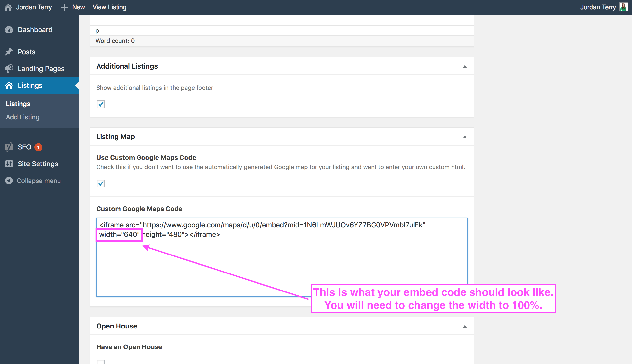The height and width of the screenshot is (364, 632).
Task: Uncheck Show additional listings in footer
Action: point(100,104)
